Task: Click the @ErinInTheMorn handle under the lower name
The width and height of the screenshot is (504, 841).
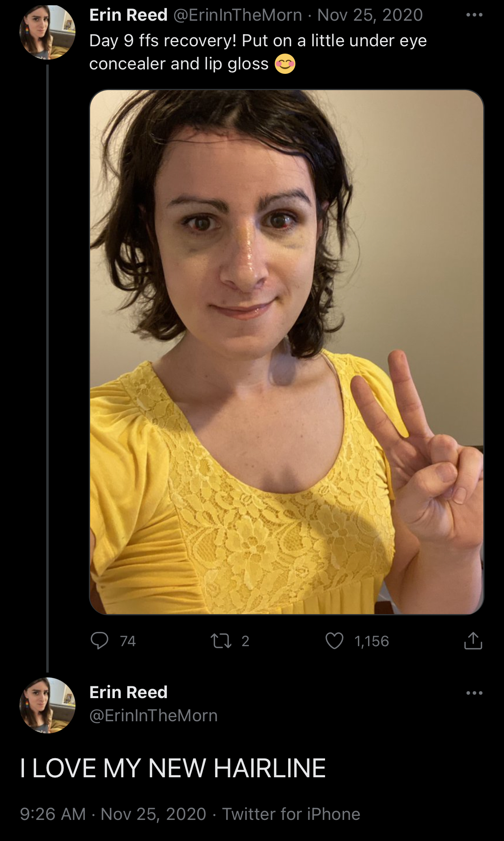Action: click(x=153, y=716)
